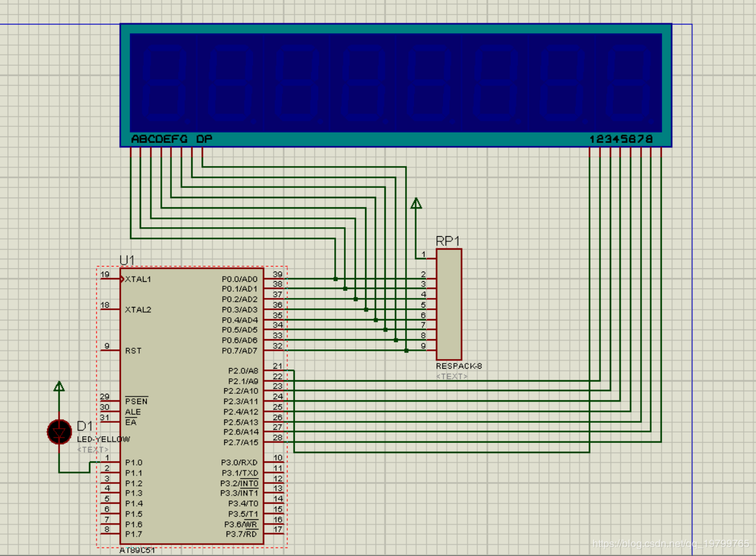Image resolution: width=756 pixels, height=556 pixels.
Task: Click the P3.0/RXD pin 10
Action: coord(274,461)
